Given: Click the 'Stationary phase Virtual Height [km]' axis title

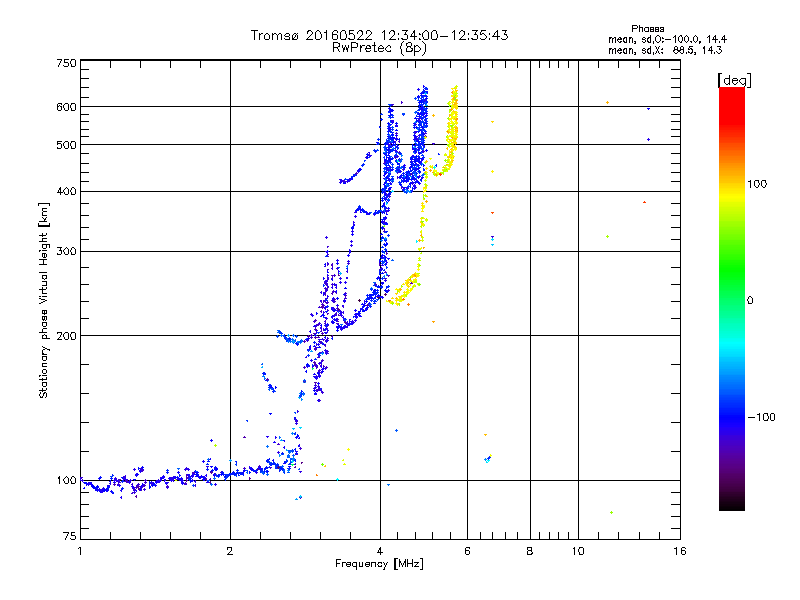Looking at the screenshot, I should point(44,300).
